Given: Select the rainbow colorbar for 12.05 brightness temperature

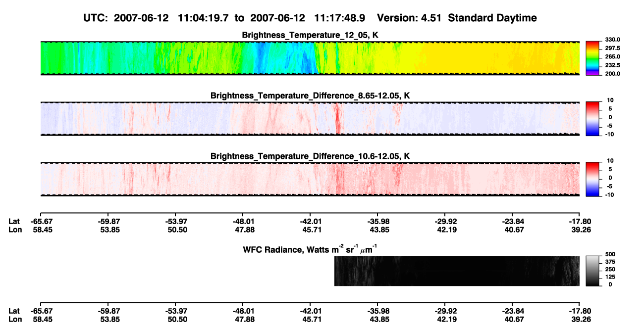Looking at the screenshot, I should (x=593, y=58).
